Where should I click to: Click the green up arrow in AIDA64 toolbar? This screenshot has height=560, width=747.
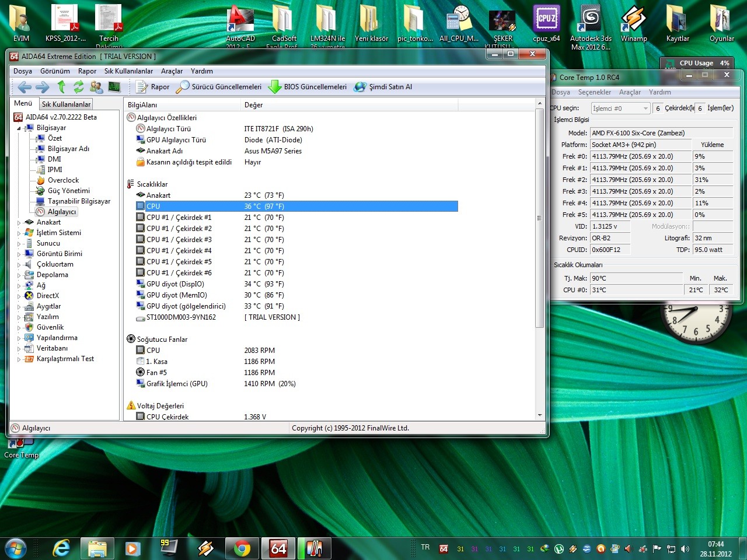(61, 87)
